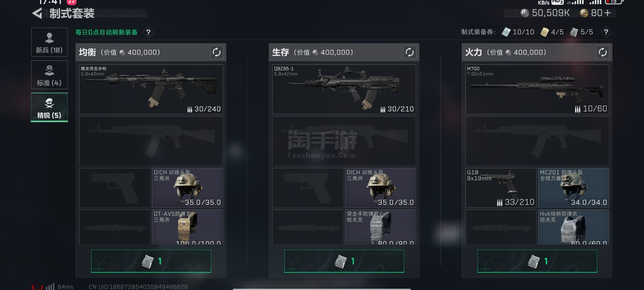
Task: Switch to the 标准 (4) tab
Action: tap(49, 75)
